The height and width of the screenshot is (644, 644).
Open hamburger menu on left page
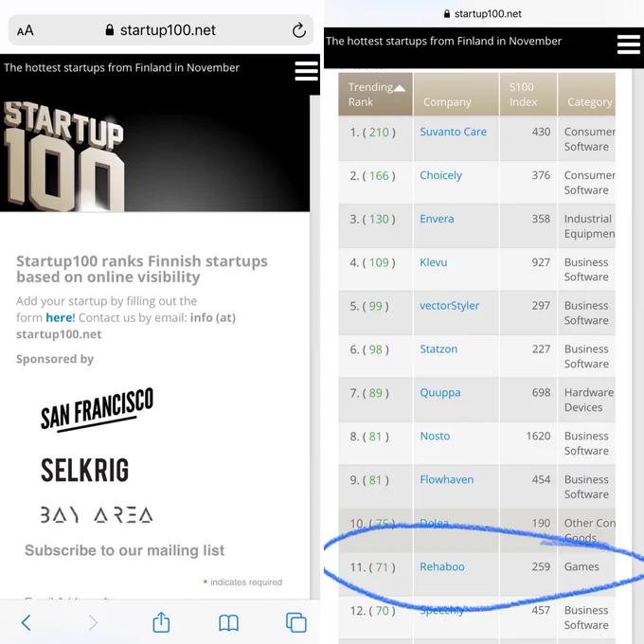307,71
